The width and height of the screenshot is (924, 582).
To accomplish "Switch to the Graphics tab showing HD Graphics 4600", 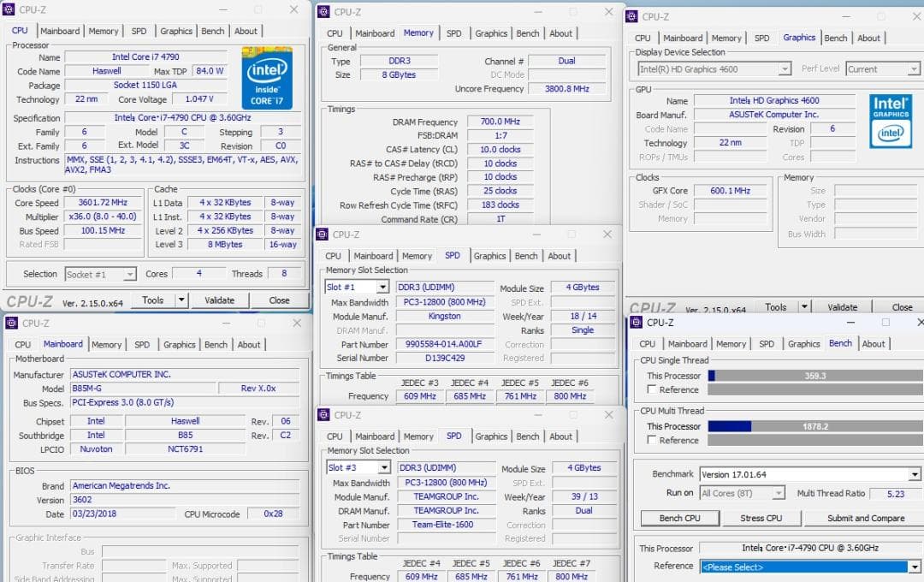I will click(x=798, y=38).
